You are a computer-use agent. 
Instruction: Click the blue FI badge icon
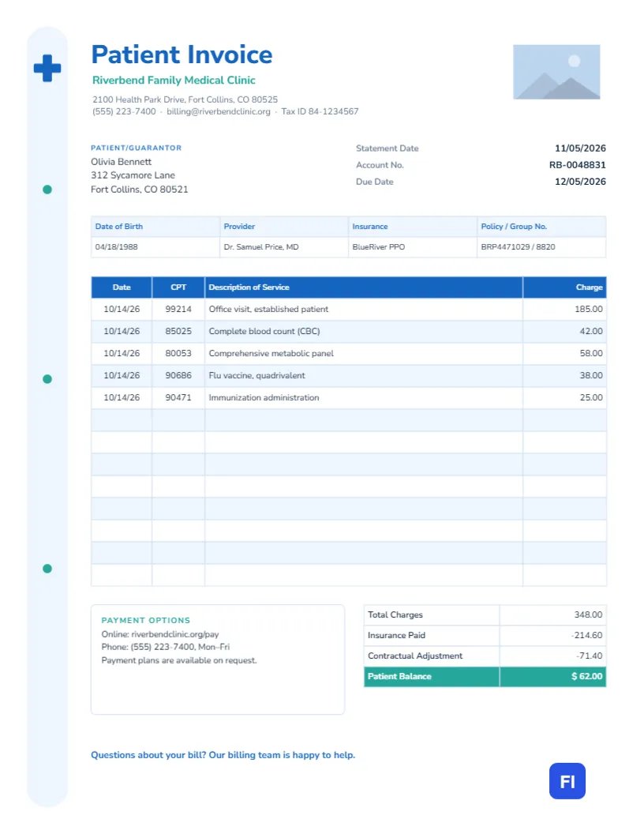(567, 781)
